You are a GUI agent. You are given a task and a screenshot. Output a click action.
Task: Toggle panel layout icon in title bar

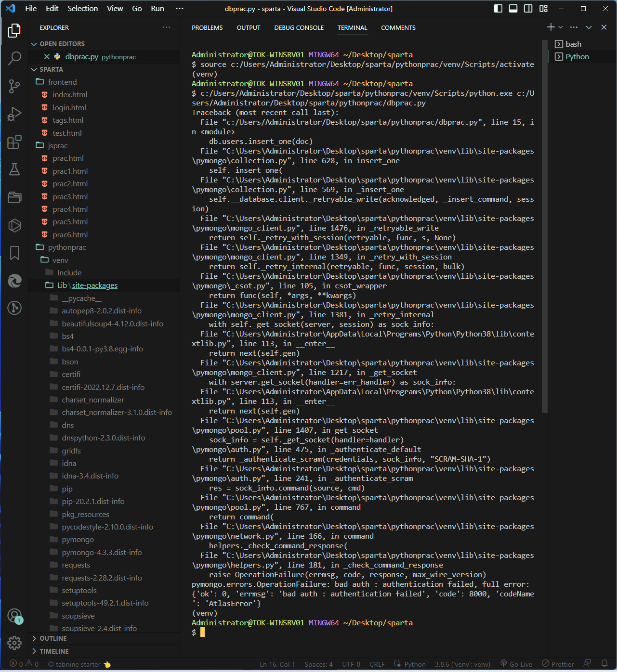513,9
